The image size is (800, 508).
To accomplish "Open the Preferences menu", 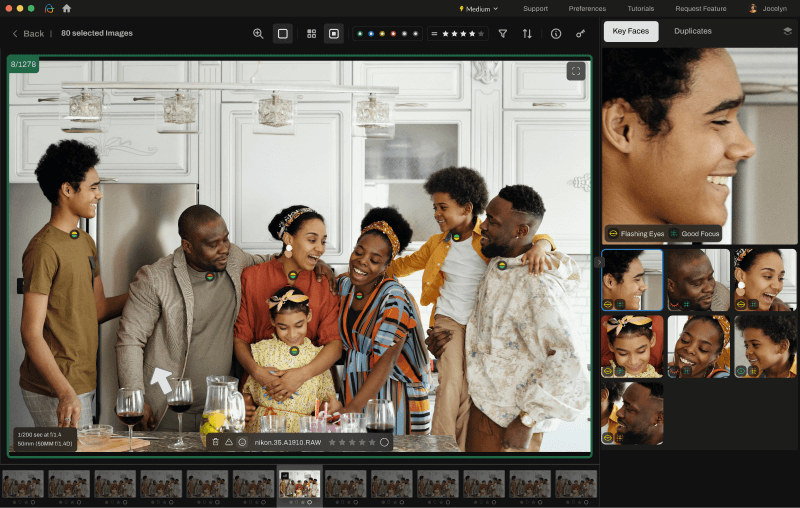I will click(587, 8).
